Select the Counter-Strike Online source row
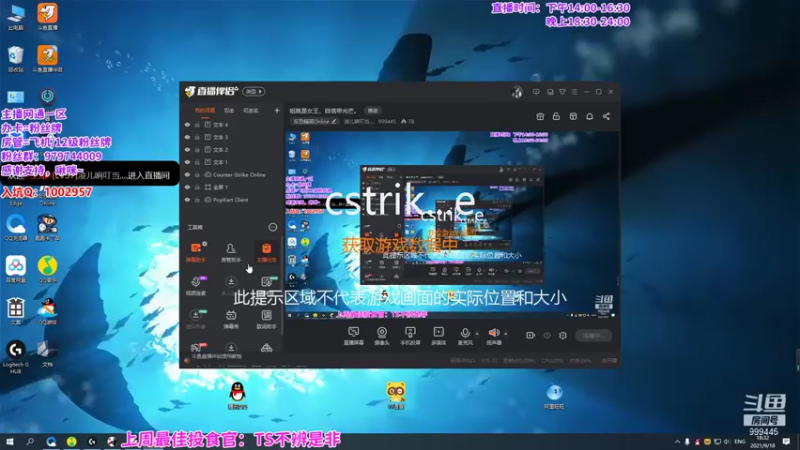Screen dimensions: 800x450 click(x=232, y=174)
